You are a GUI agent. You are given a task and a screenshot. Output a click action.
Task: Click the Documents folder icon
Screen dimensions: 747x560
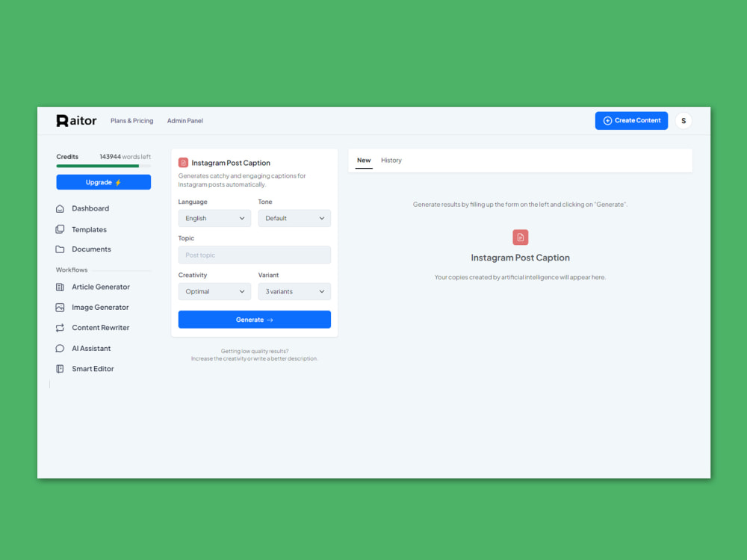coord(60,249)
